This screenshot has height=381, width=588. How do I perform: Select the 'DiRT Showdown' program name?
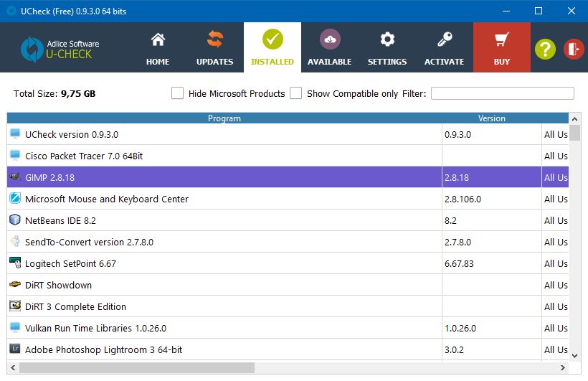pos(59,286)
